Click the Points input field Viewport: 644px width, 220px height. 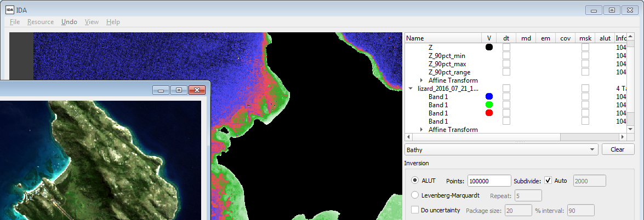coord(489,181)
